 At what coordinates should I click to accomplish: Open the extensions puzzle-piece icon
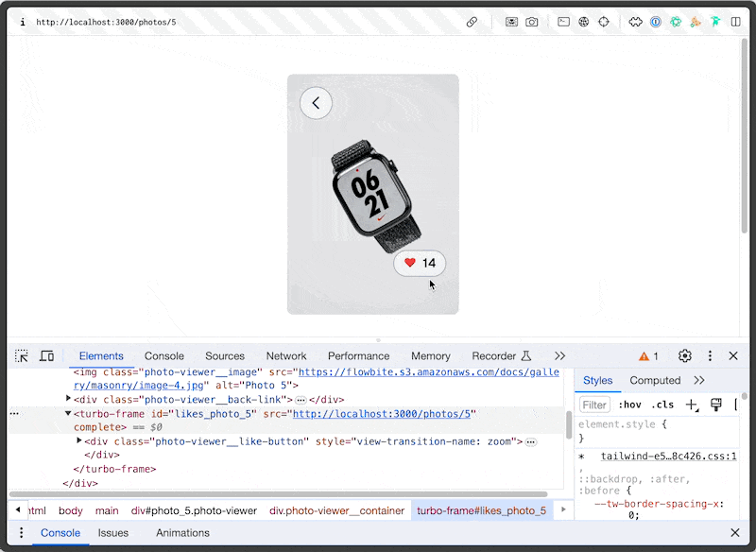[x=635, y=22]
